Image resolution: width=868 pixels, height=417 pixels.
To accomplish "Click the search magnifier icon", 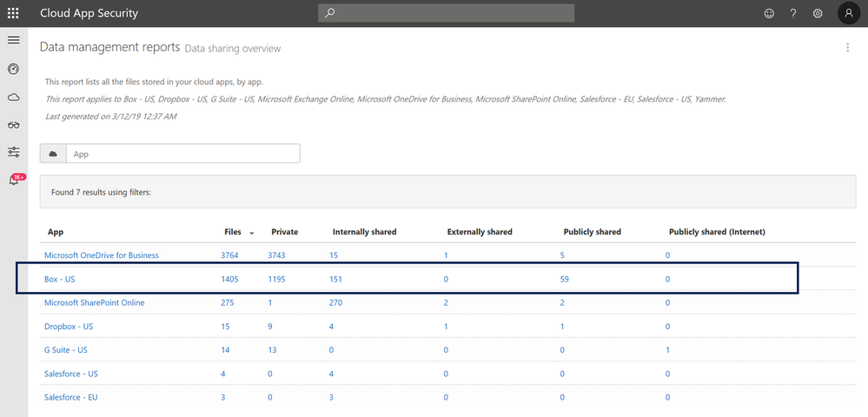I will pyautogui.click(x=330, y=13).
